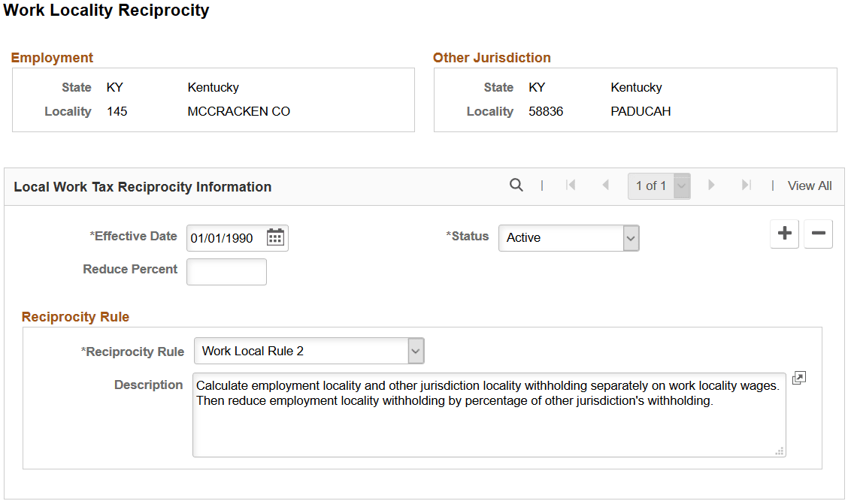Expand the Description field into modal view

click(798, 378)
